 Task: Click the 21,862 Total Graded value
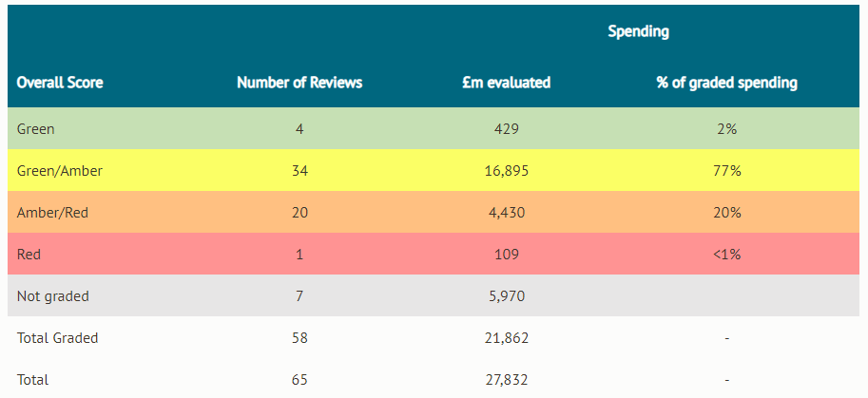(x=506, y=338)
